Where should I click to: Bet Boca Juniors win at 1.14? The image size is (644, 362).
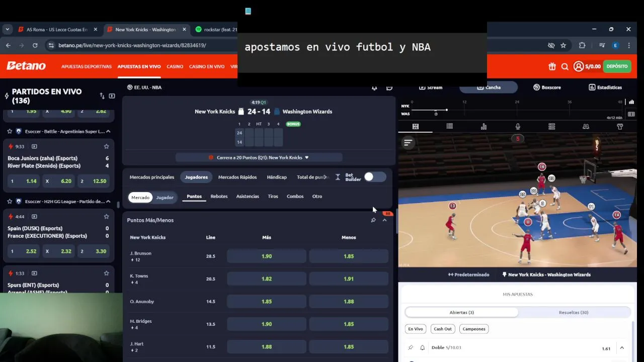click(x=25, y=181)
